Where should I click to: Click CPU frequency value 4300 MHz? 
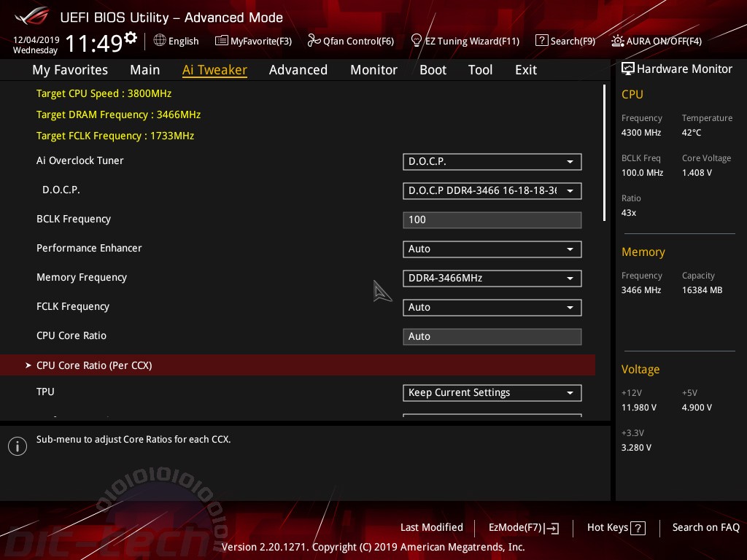641,133
